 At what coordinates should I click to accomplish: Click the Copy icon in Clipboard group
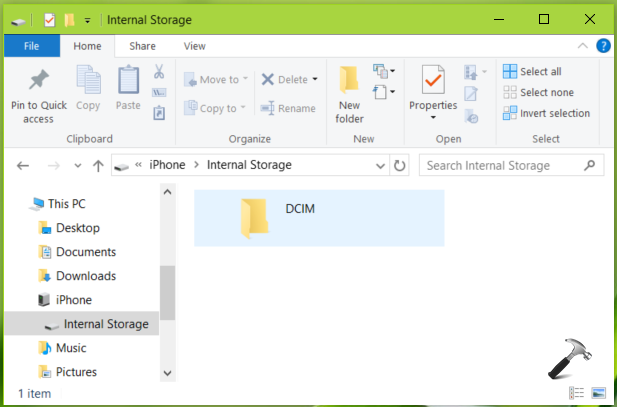click(x=88, y=80)
